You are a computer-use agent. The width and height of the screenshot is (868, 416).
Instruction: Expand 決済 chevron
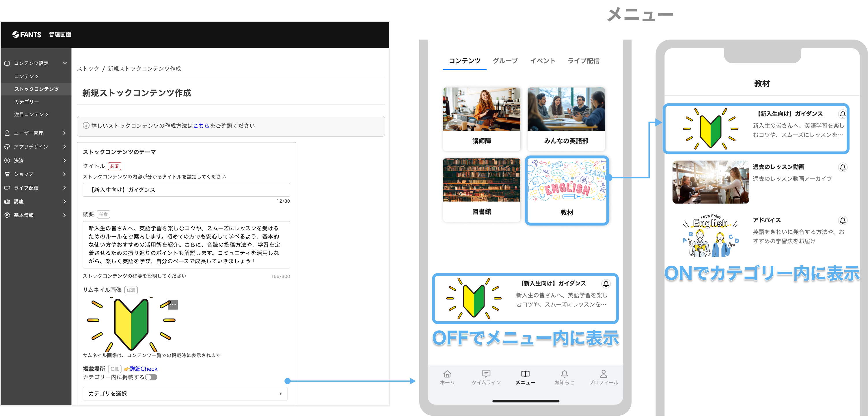[65, 160]
